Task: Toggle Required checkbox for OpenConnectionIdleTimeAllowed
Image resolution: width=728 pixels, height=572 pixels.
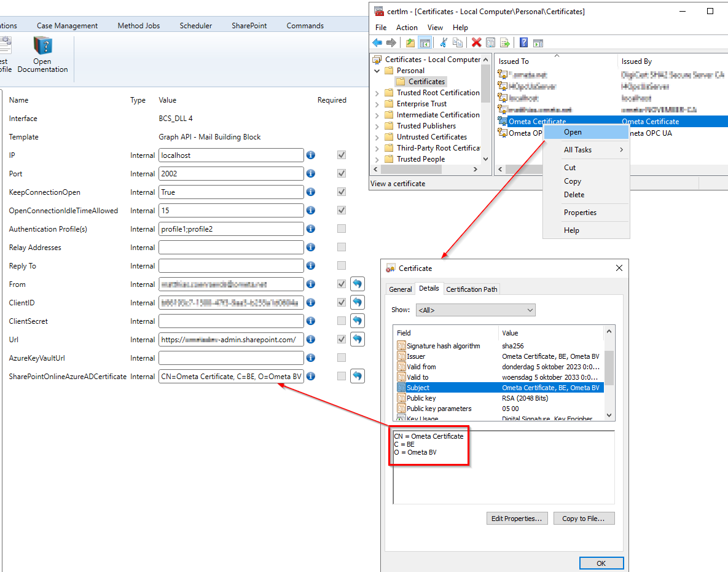Action: click(342, 210)
